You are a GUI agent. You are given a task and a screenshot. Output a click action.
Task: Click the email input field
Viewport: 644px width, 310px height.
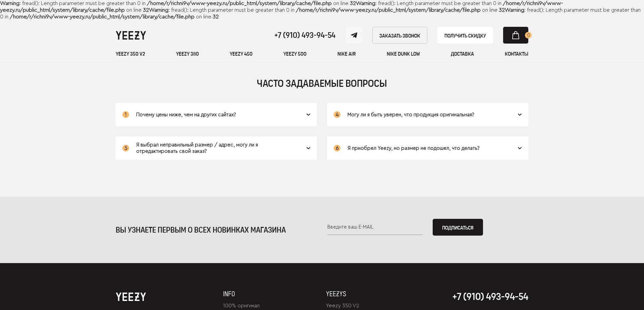(x=375, y=227)
